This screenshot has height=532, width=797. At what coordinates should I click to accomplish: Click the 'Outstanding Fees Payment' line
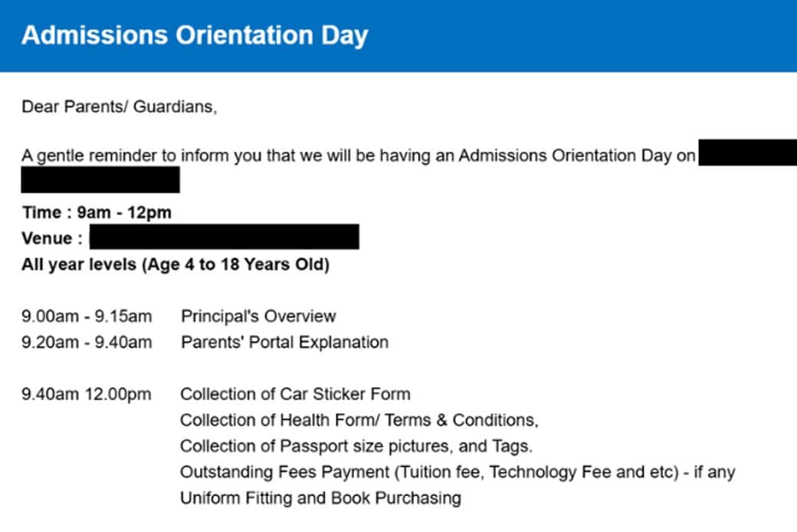457,472
